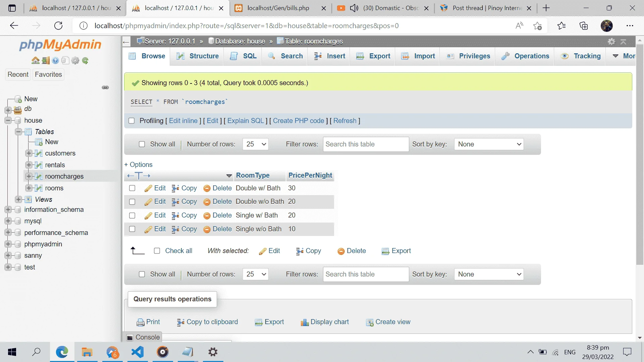Click Create view icon
Viewport: 644px width, 362px height.
click(x=370, y=322)
